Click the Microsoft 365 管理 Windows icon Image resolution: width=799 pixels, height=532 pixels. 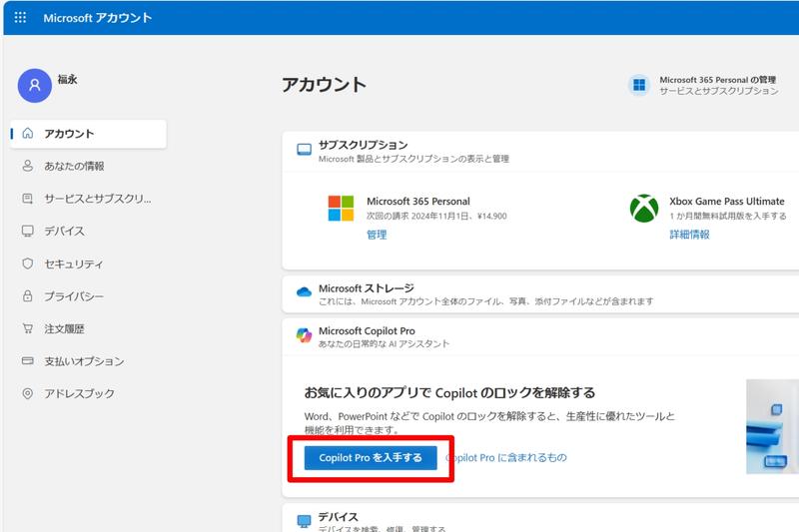click(639, 85)
